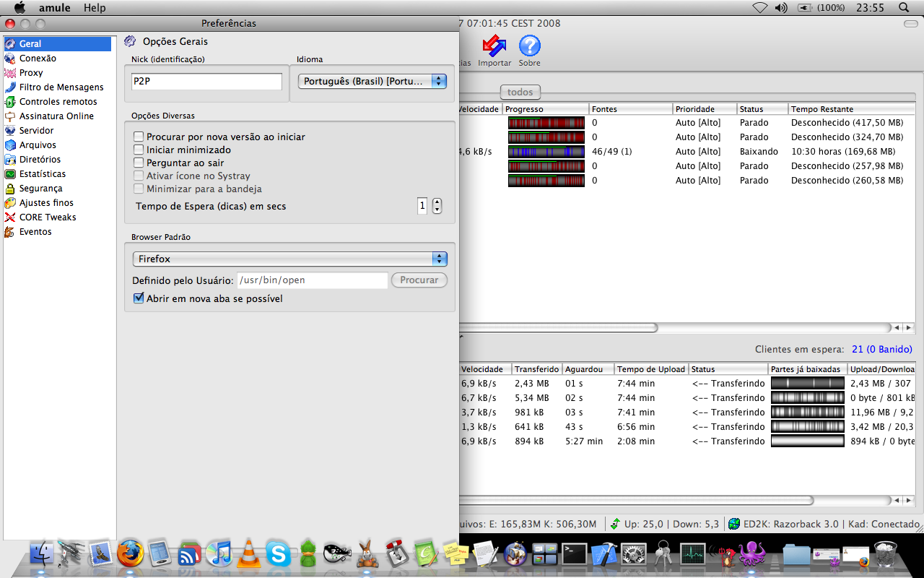Open the Proxy preferences section
Screen dimensions: 924x578
[31, 73]
